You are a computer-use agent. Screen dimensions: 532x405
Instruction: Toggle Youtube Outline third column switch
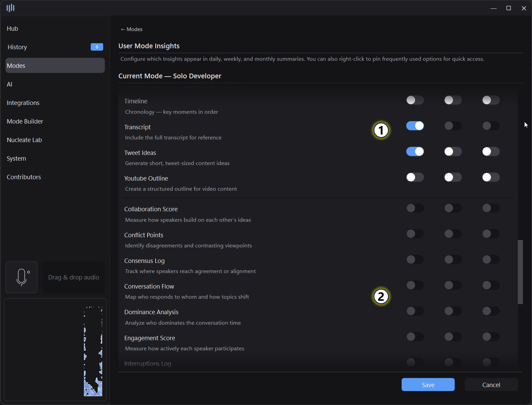coord(491,177)
